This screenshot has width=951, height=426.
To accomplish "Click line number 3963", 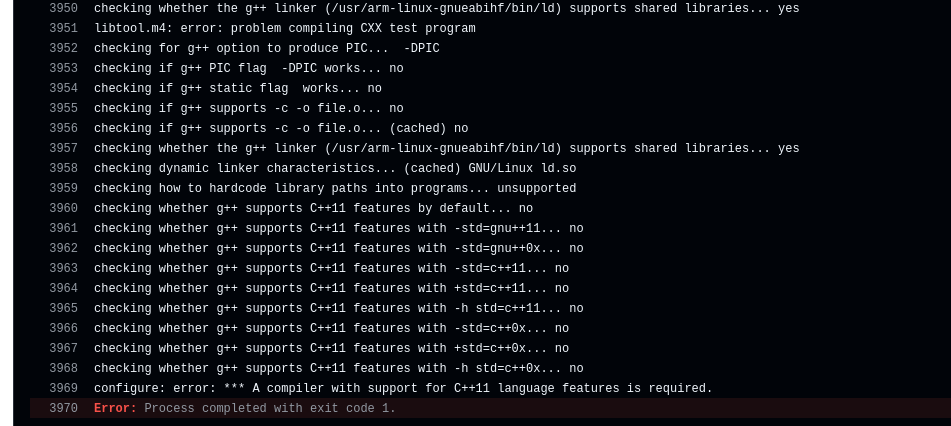I will [63, 268].
